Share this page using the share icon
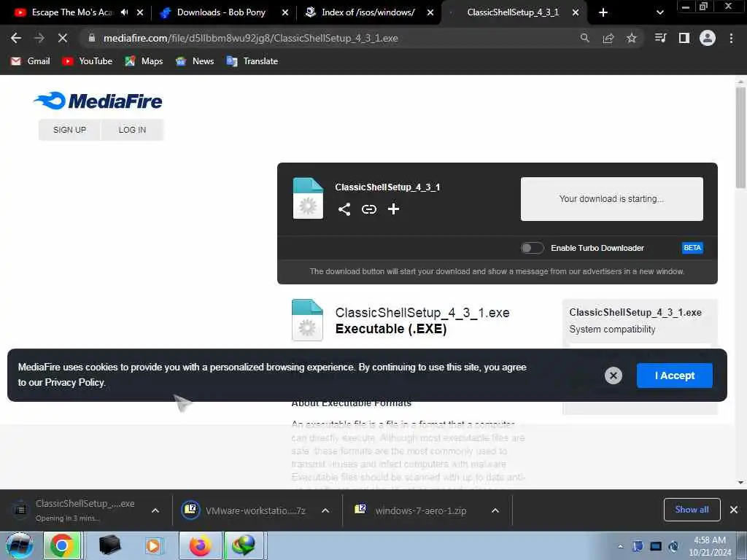This screenshot has height=560, width=747. pyautogui.click(x=608, y=38)
